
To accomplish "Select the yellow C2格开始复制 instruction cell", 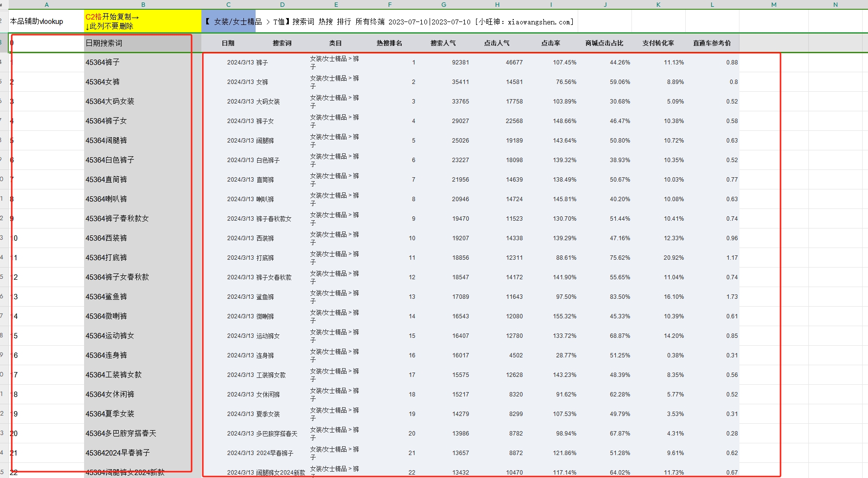I will tap(143, 21).
